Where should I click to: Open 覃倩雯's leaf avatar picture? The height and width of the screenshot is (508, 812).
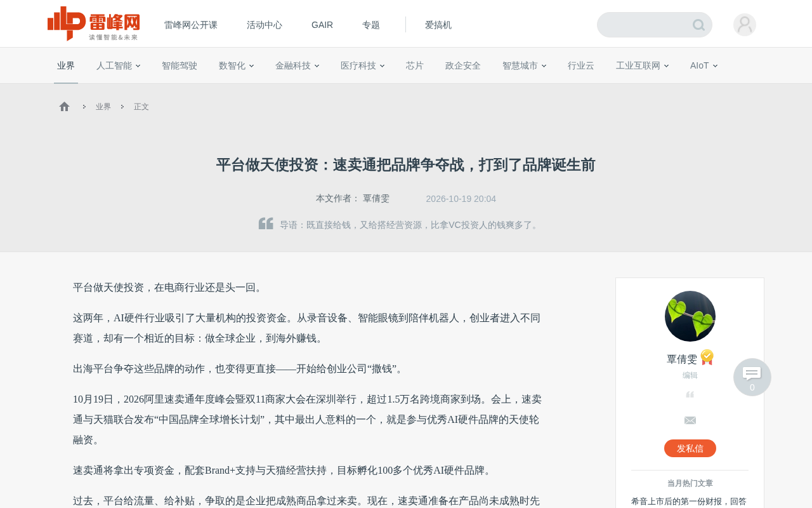690,316
